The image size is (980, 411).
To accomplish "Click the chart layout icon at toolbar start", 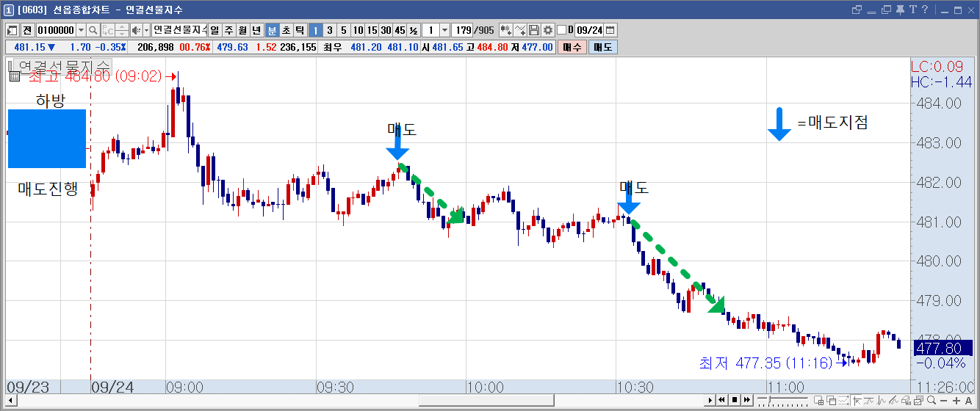I will [12, 30].
